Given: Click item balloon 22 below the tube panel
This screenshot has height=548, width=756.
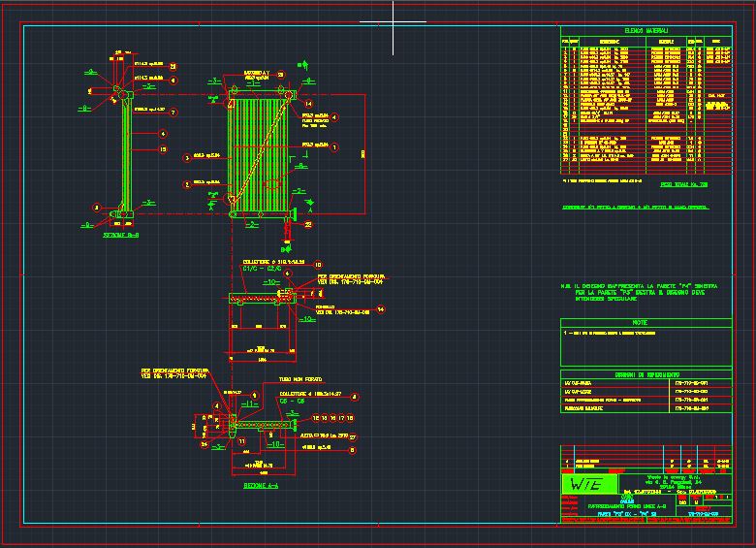Looking at the screenshot, I should [308, 223].
